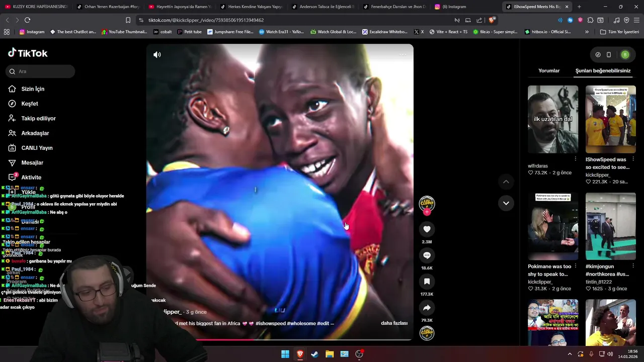644x362 pixels.
Task: Open the Windows Start menu
Action: click(x=285, y=354)
